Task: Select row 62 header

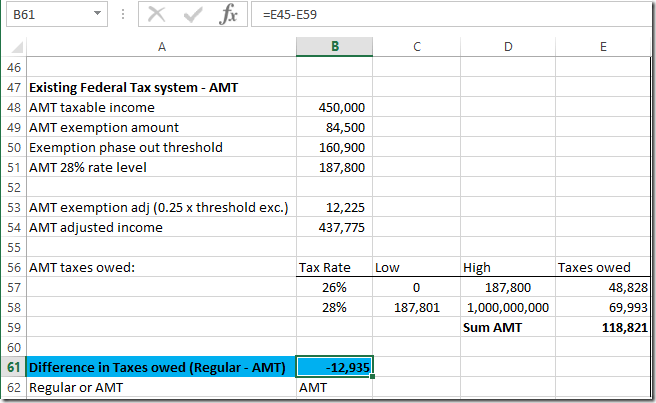Action: point(14,388)
